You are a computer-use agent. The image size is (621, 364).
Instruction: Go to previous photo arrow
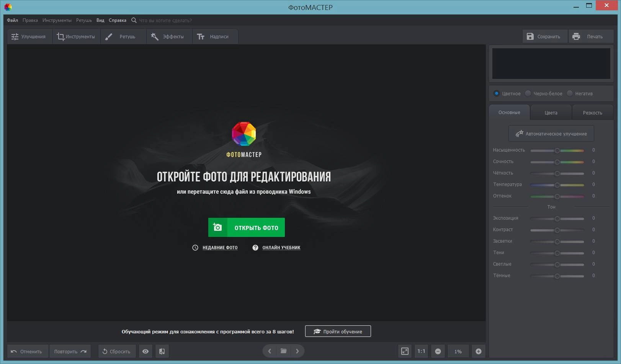pos(270,351)
